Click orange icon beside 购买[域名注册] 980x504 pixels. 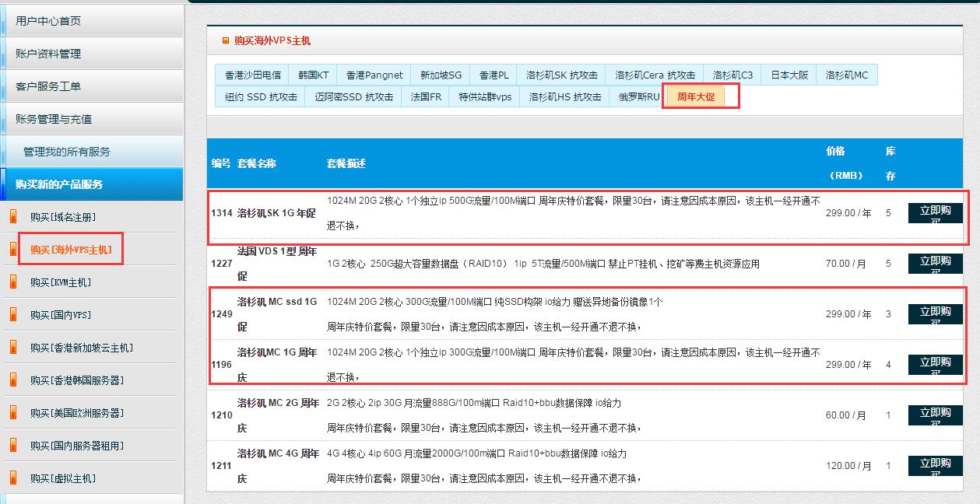click(12, 217)
